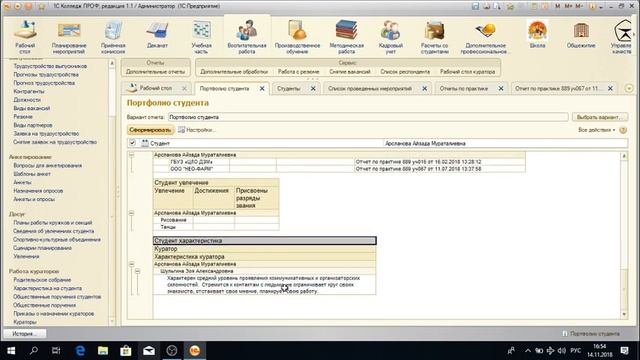Open Приёмная комиссия section
640x360 pixels.
click(x=113, y=38)
